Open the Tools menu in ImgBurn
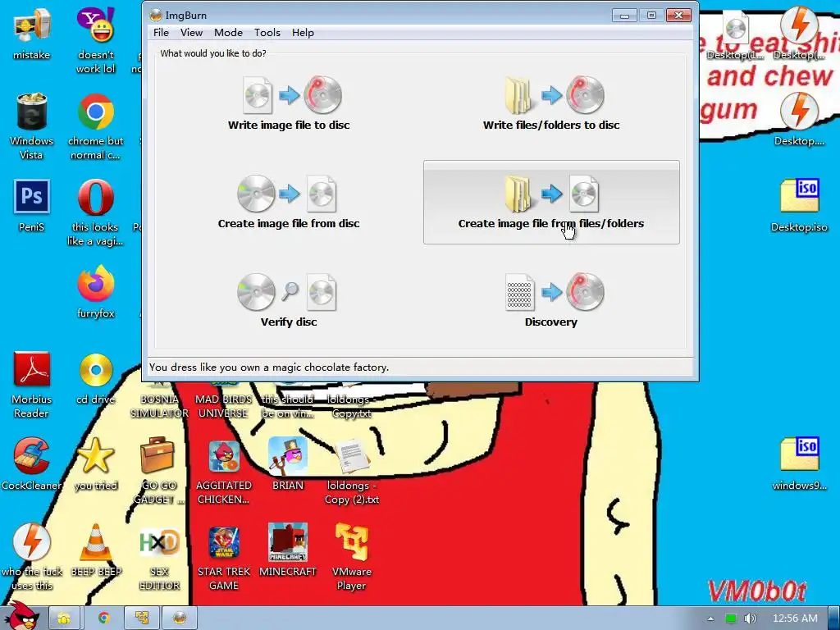The width and height of the screenshot is (840, 630). click(x=267, y=33)
